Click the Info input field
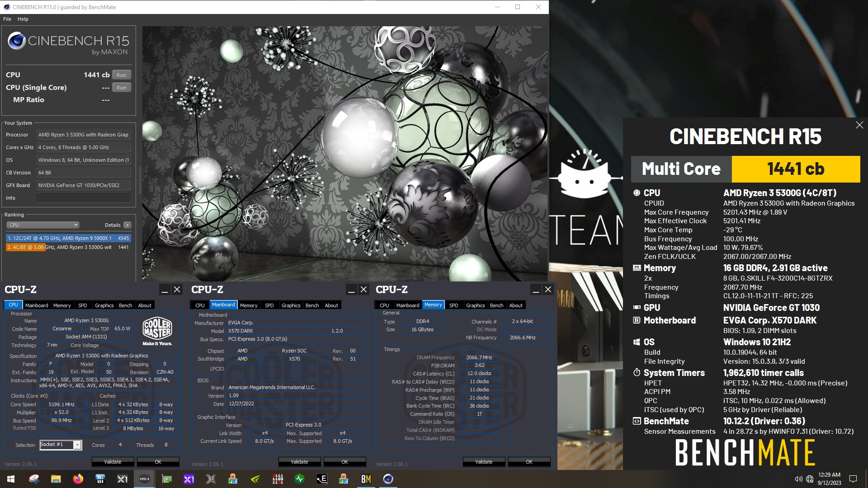 [x=84, y=198]
